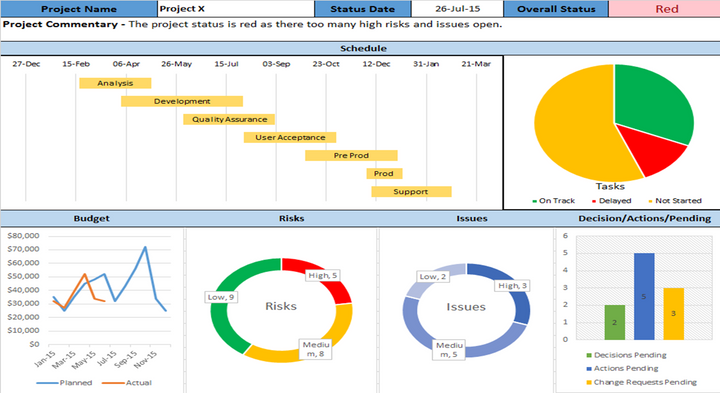
Task: Click the 26-May axis date label
Action: (176, 64)
